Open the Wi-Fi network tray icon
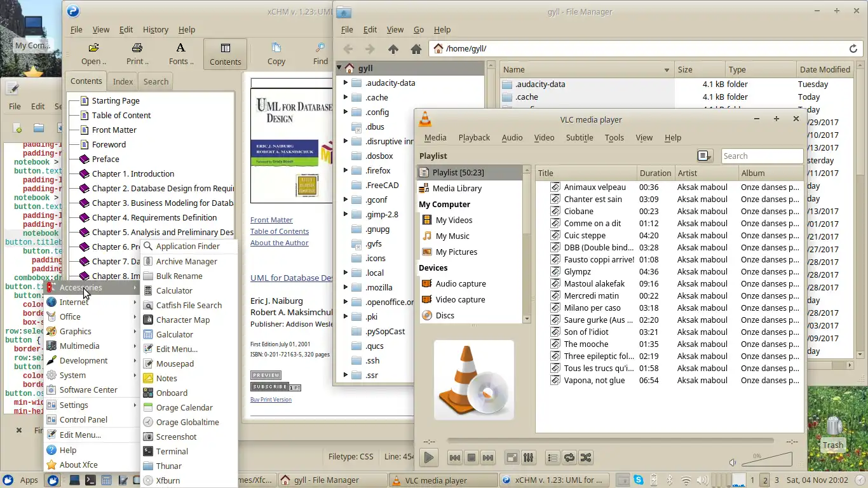Image resolution: width=868 pixels, height=488 pixels. [x=686, y=480]
